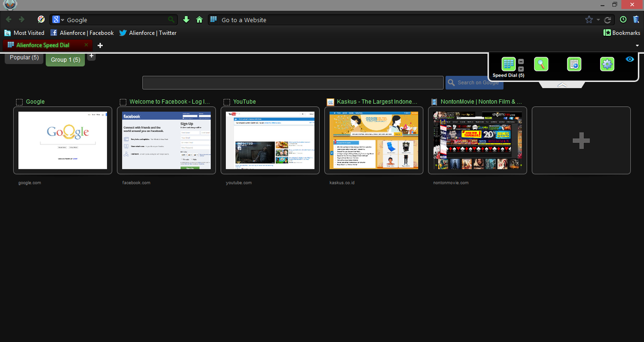The height and width of the screenshot is (342, 644).
Task: Open the address bar history dropdown arrow
Action: [598, 20]
